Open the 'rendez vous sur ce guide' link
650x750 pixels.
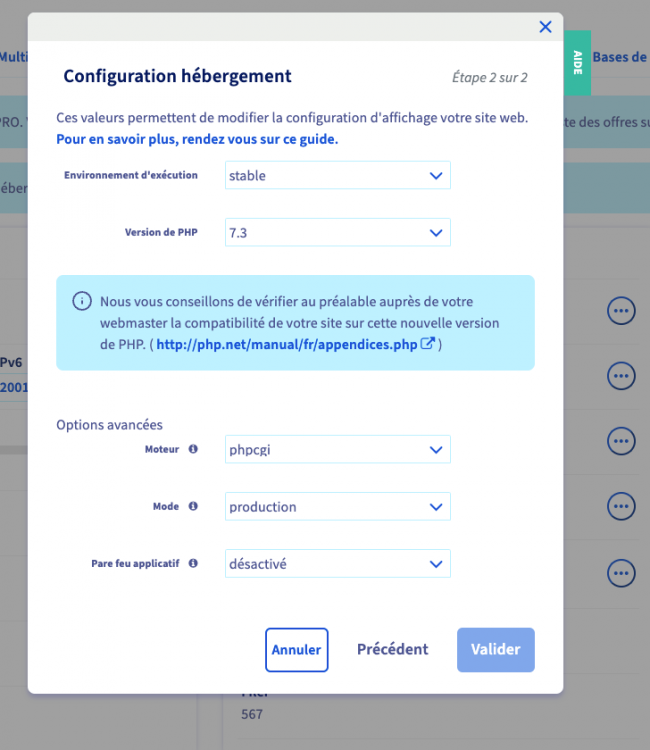click(260, 139)
